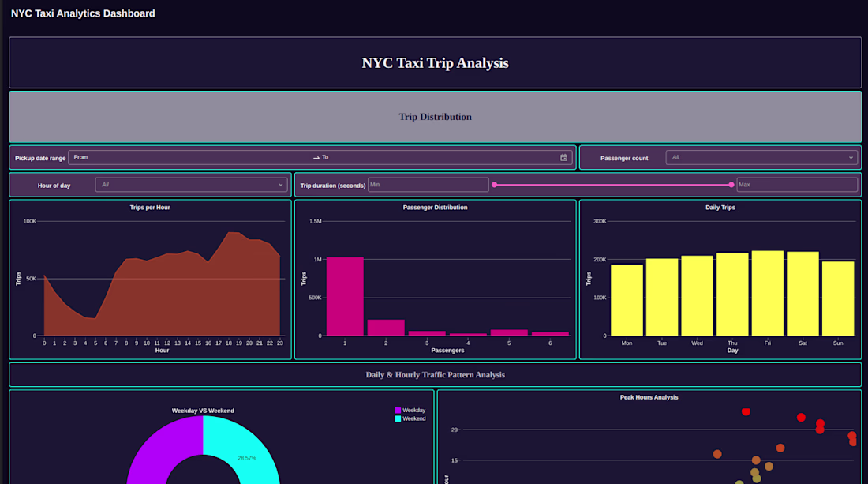This screenshot has width=868, height=484.
Task: Click the 5-passenger bar in Passenger Distribution
Action: point(509,333)
